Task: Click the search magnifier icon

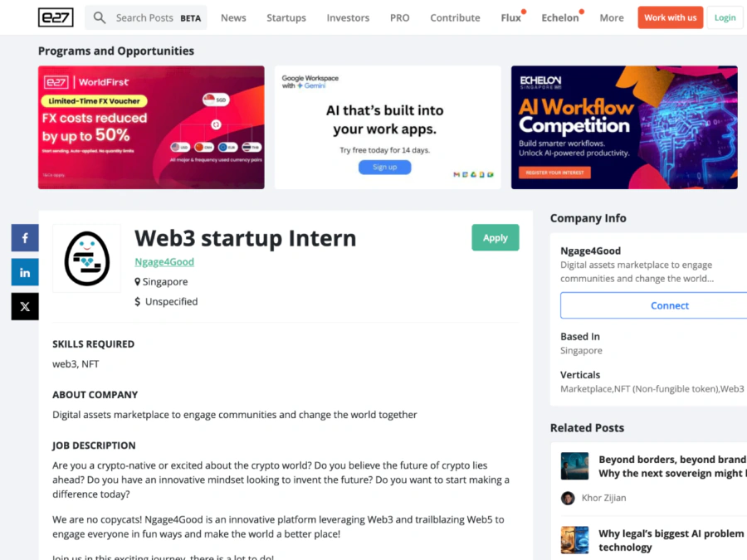Action: click(x=100, y=17)
